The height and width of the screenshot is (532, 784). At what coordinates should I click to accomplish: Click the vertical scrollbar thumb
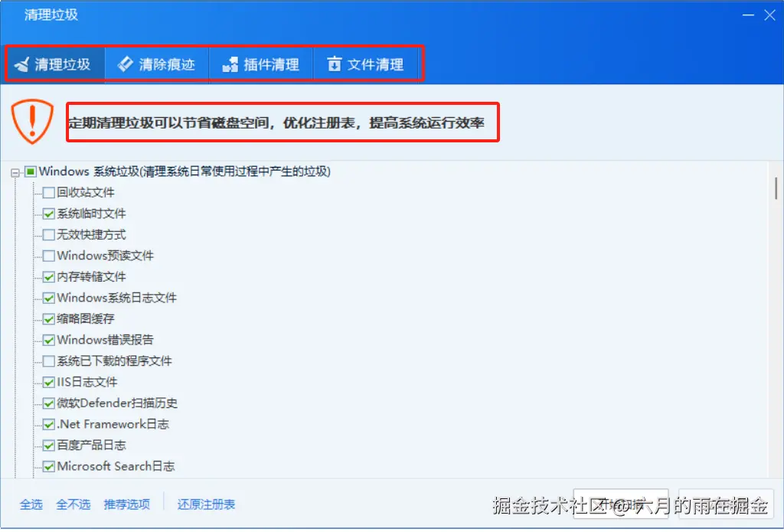(x=776, y=188)
